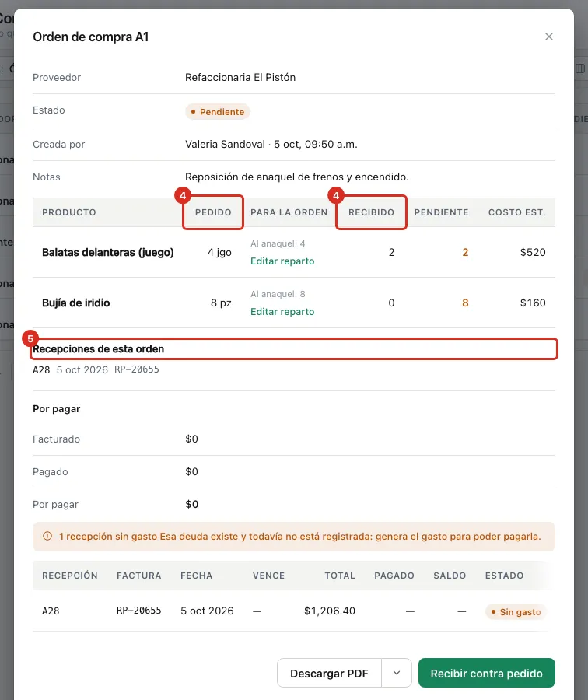The image size is (588, 700).
Task: Click the ESTADO column header
Action: tap(504, 576)
